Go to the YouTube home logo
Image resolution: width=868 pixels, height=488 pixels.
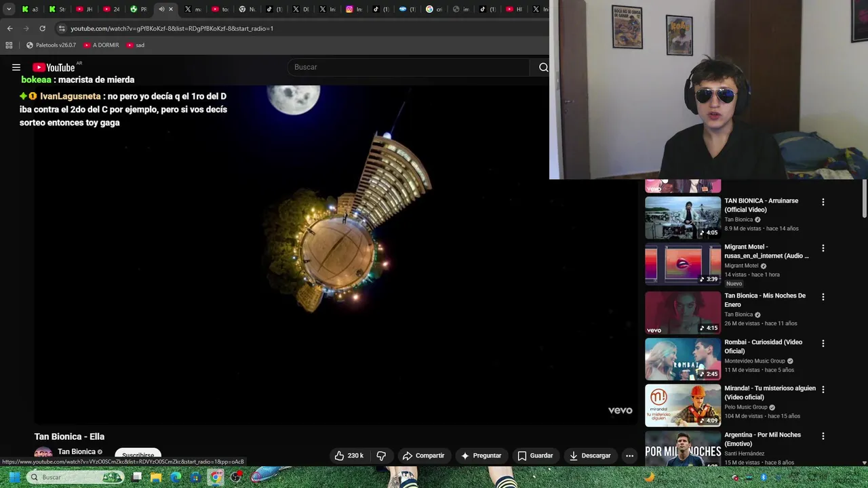(x=54, y=67)
